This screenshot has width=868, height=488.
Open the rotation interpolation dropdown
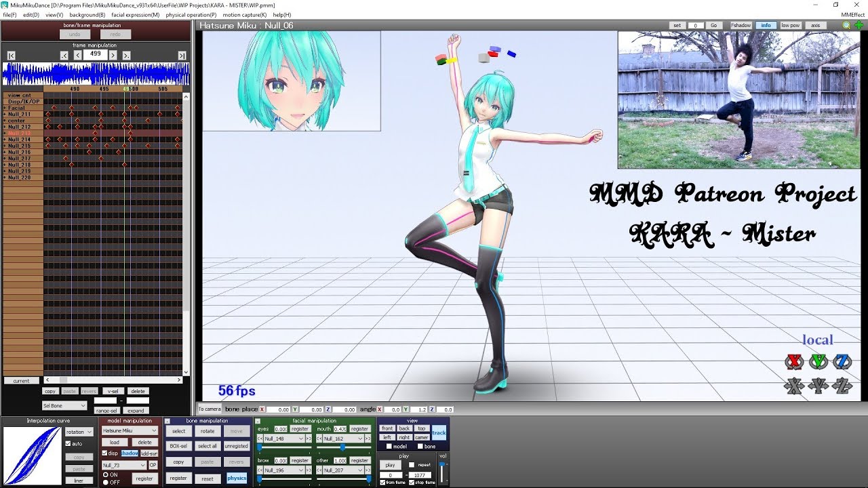pyautogui.click(x=79, y=432)
